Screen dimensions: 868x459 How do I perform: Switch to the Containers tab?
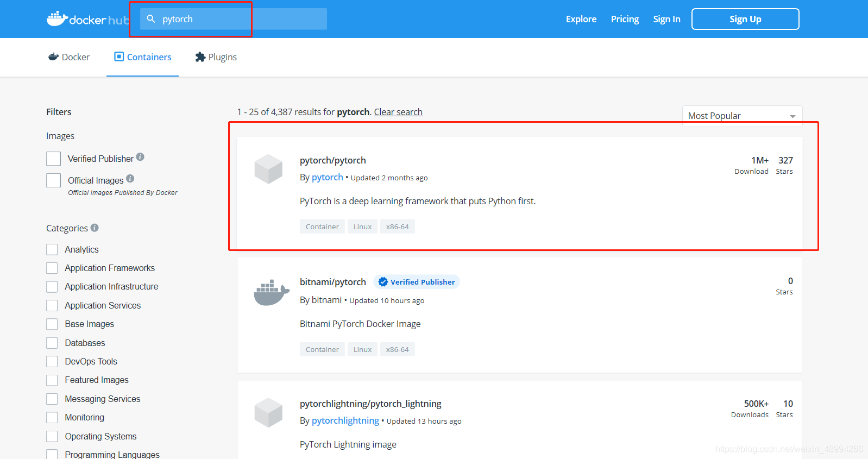click(x=142, y=57)
